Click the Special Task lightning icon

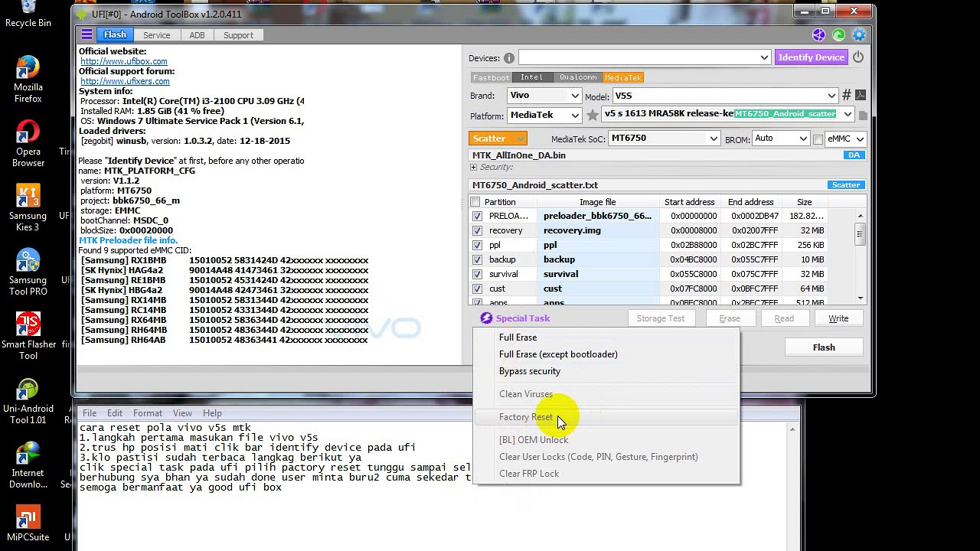(x=486, y=318)
